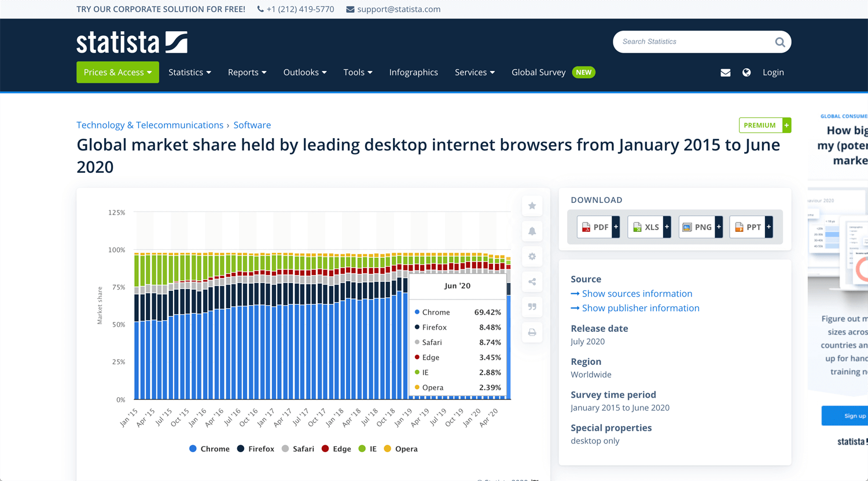
Task: Open Global Survey menu item
Action: click(x=538, y=72)
